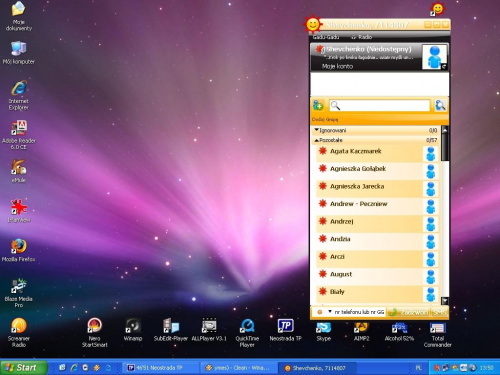Open the Windows Start menu
The image size is (500, 375).
pos(23,368)
